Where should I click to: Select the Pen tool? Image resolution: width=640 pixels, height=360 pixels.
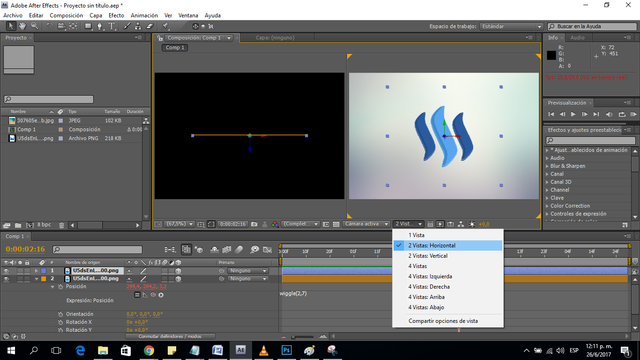point(100,26)
